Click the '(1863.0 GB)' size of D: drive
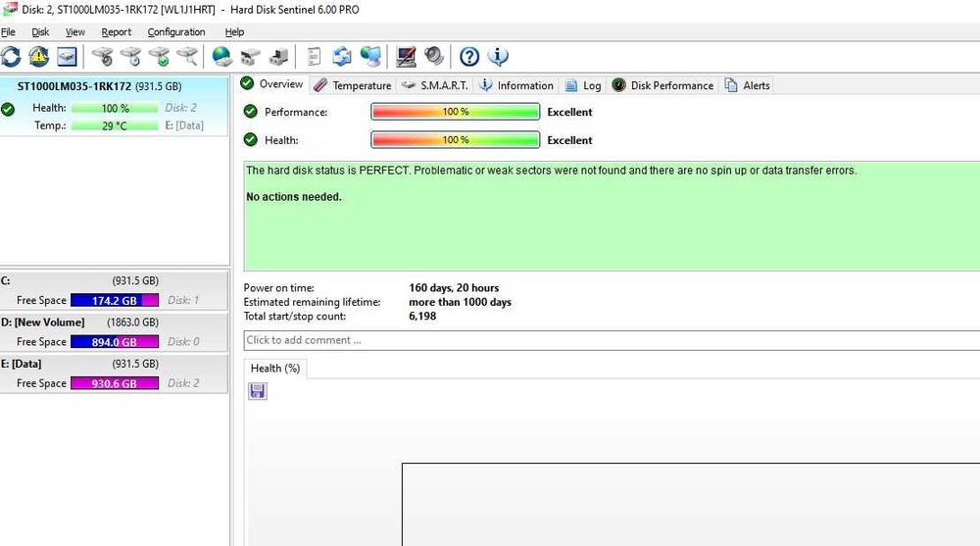This screenshot has width=980, height=546. (x=132, y=323)
